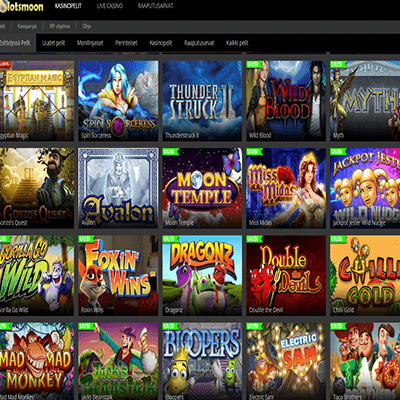
Task: Click the UUSI badge on Dragonz
Action: click(170, 239)
